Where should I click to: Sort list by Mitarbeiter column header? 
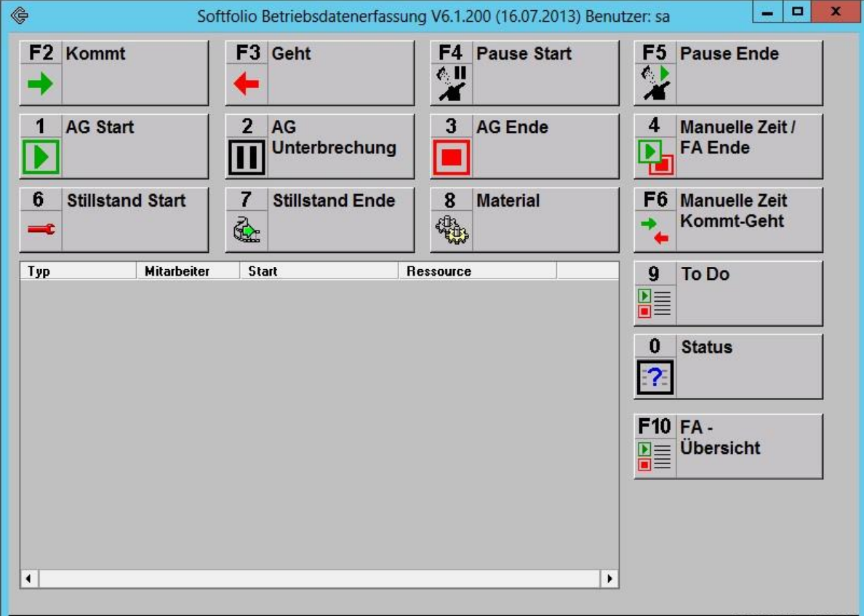coord(188,271)
